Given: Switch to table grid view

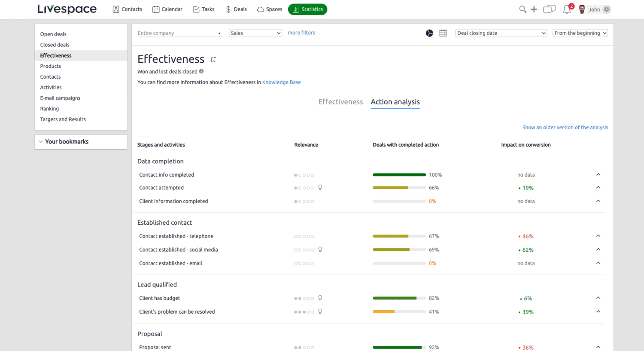Looking at the screenshot, I should (x=443, y=33).
